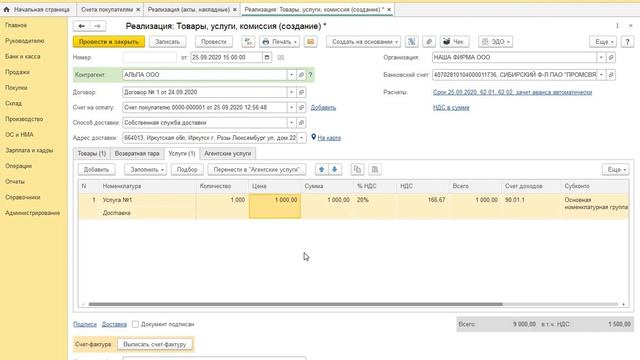Click the structure icon next to Создать на основании

(411, 42)
